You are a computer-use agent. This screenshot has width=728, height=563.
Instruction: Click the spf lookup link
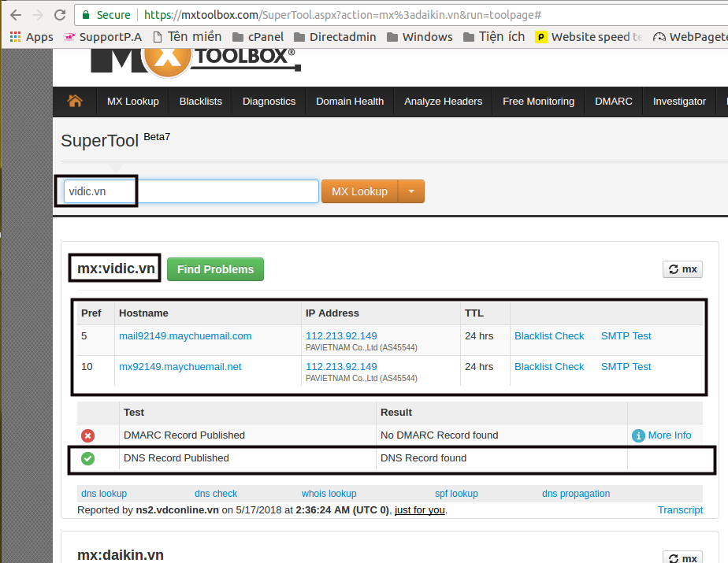456,494
